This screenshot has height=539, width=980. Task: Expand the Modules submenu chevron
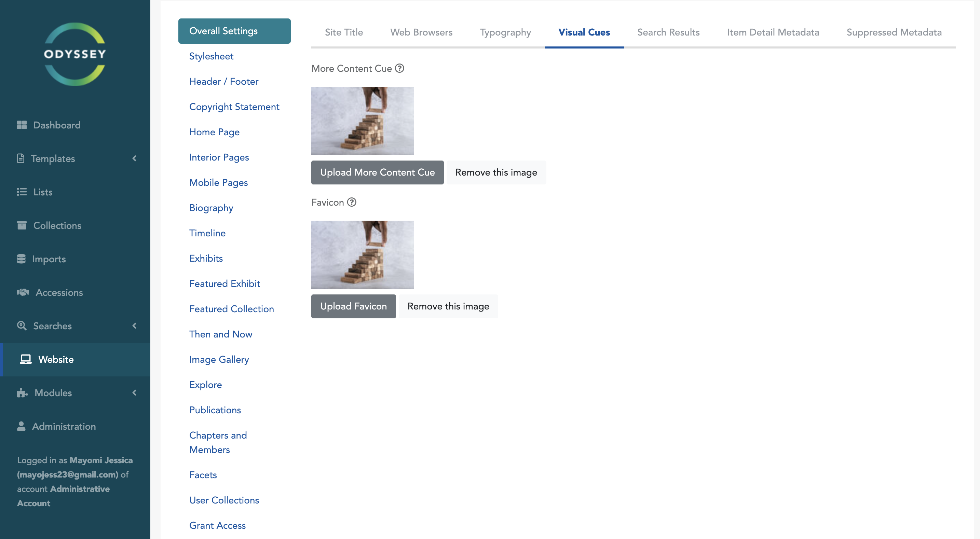click(134, 392)
